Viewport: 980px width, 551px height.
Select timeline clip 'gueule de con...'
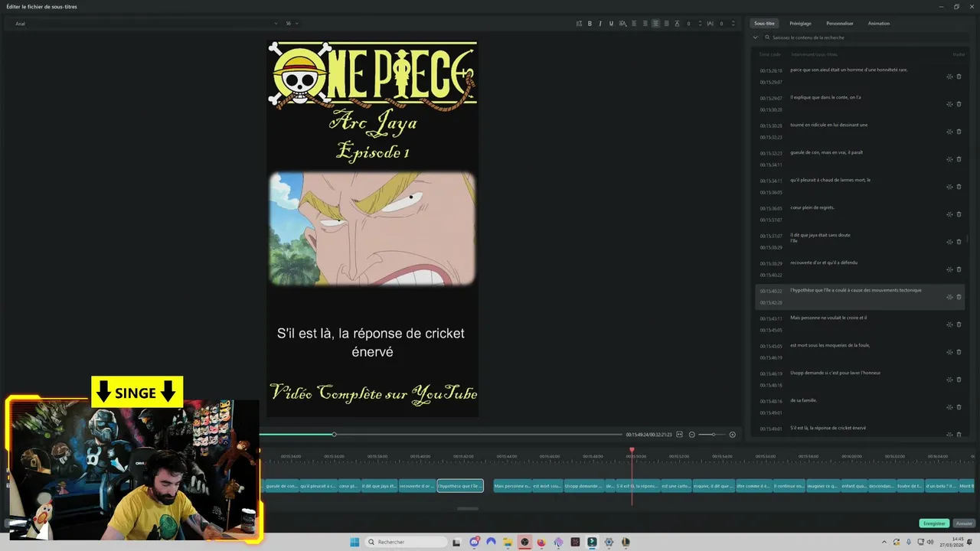[282, 486]
